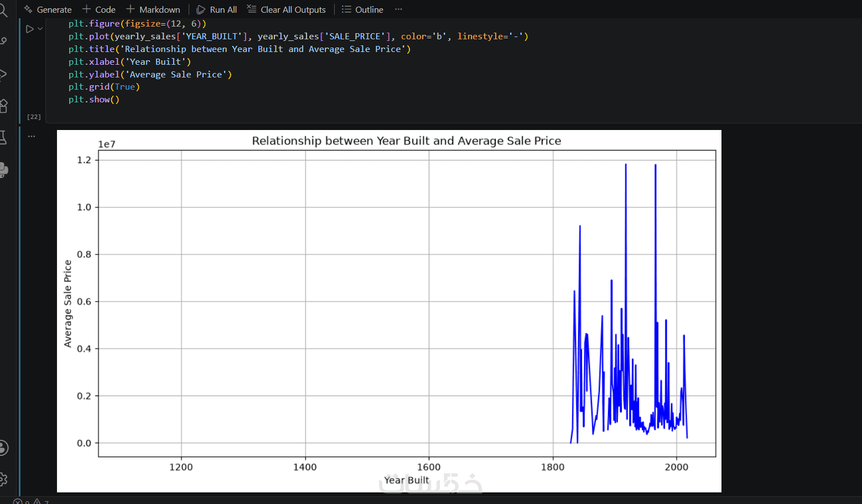
Task: Click Generate in the notebook toolbar
Action: (x=48, y=9)
